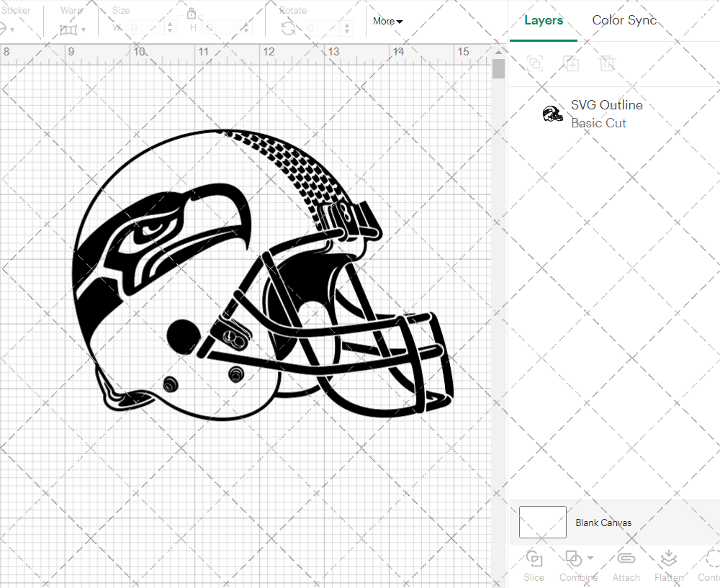Open the Warp dropdown

coord(73,30)
